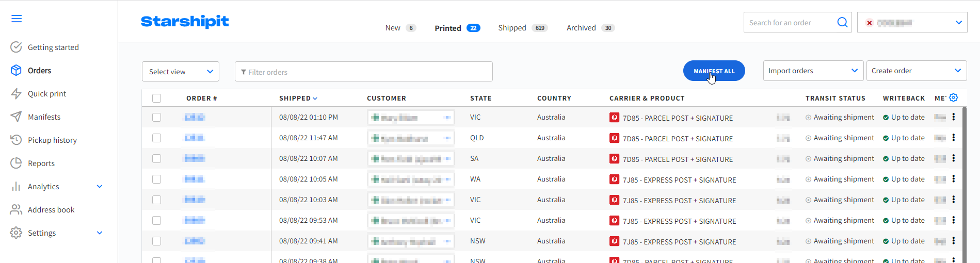Toggle the select-all orders checkbox
The width and height of the screenshot is (980, 263).
pyautogui.click(x=157, y=98)
